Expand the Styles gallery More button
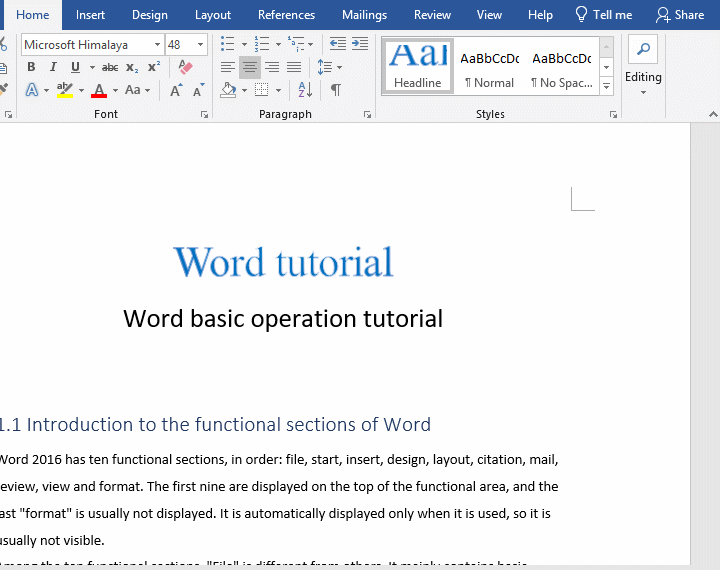Screen dimensions: 720x570 pyautogui.click(x=607, y=86)
